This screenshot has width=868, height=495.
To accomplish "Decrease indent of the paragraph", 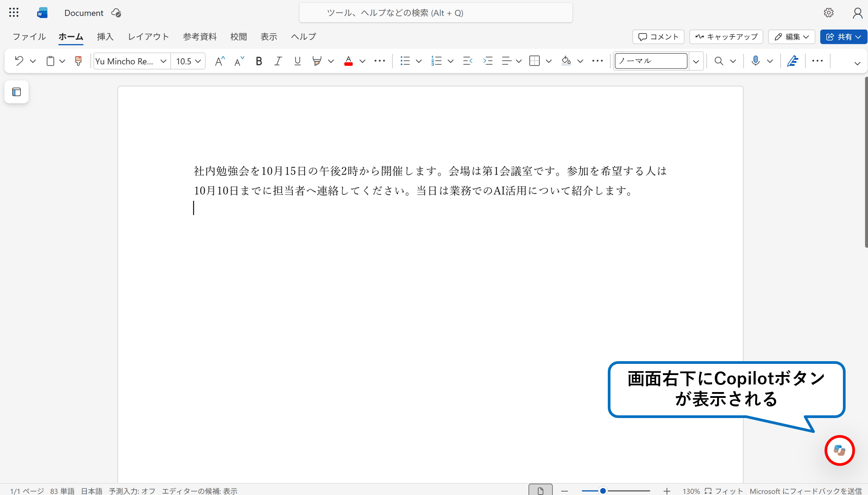I will coord(468,61).
